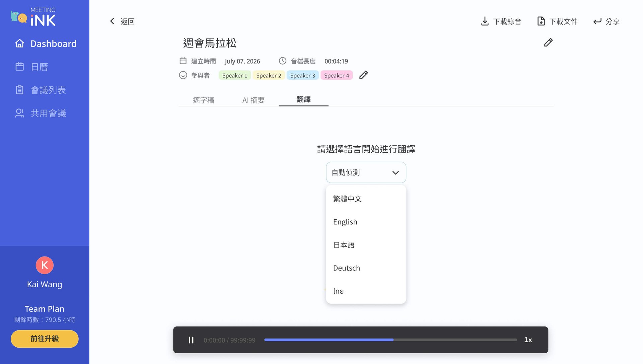
Task: Click the 剩餘時數 790.5 小時 text
Action: click(x=45, y=320)
